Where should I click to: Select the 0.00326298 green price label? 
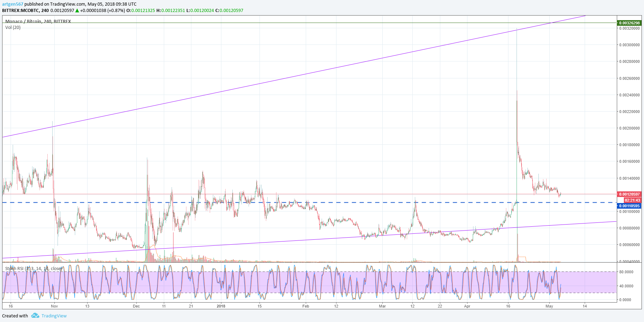(629, 23)
